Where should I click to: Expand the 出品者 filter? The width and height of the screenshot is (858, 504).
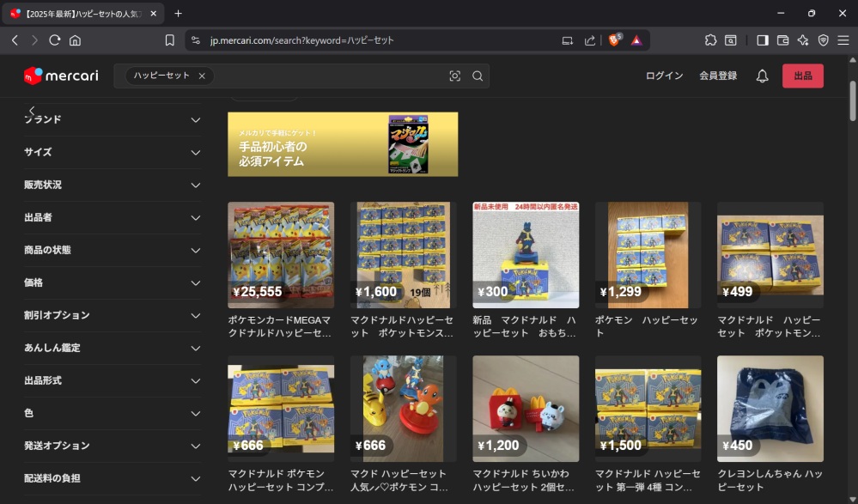coord(113,217)
